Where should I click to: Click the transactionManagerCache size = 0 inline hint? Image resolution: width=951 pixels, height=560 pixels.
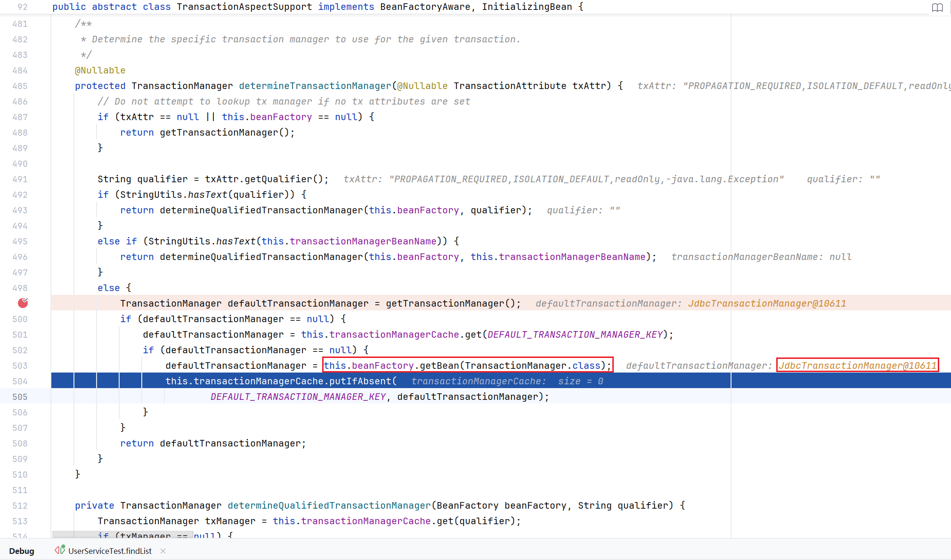507,381
